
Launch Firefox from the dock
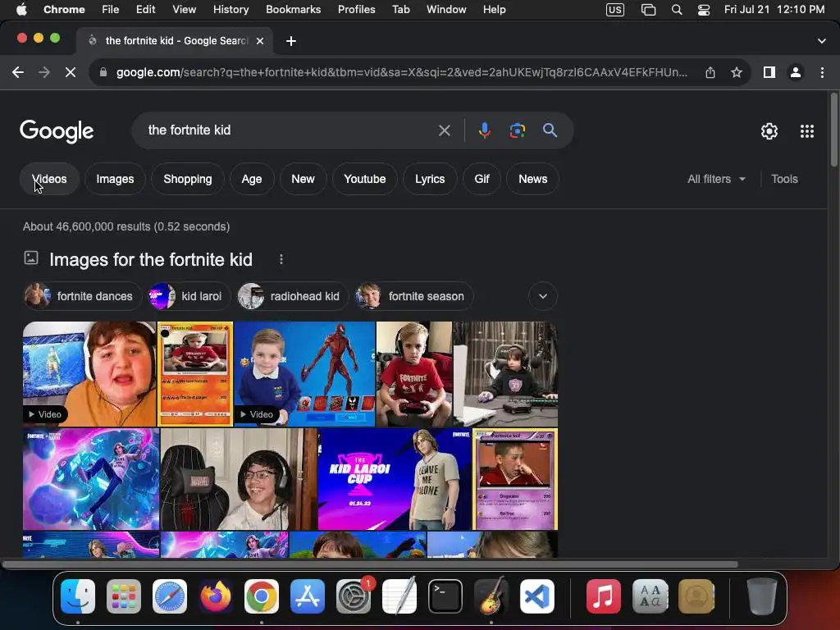pyautogui.click(x=216, y=596)
